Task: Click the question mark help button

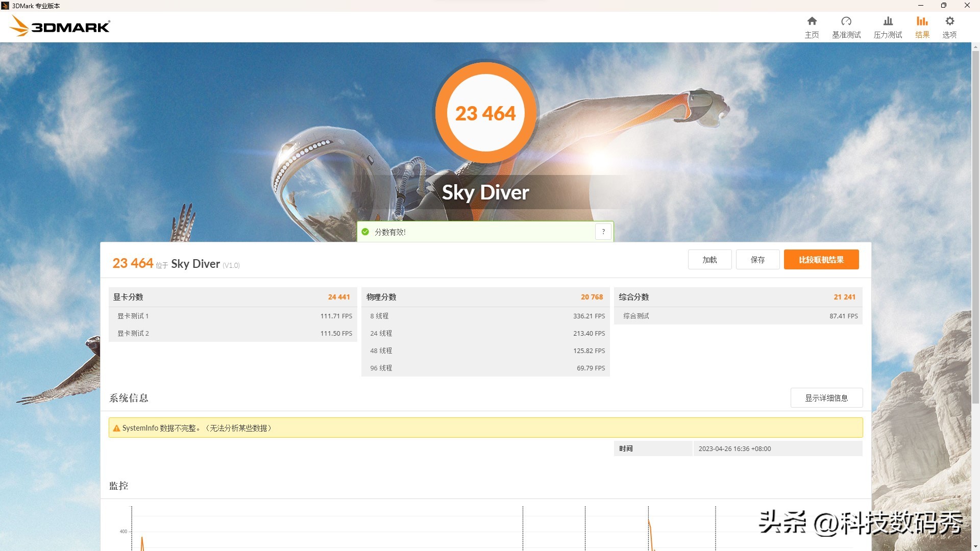Action: (603, 232)
